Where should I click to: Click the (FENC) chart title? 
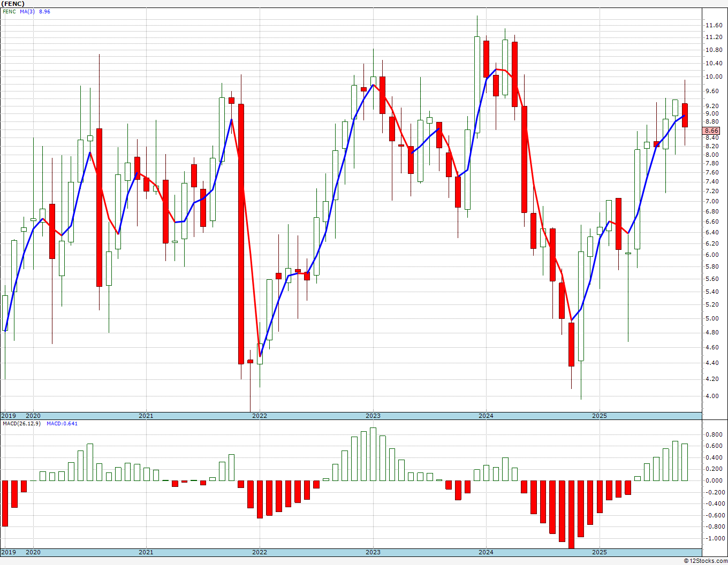tap(13, 4)
